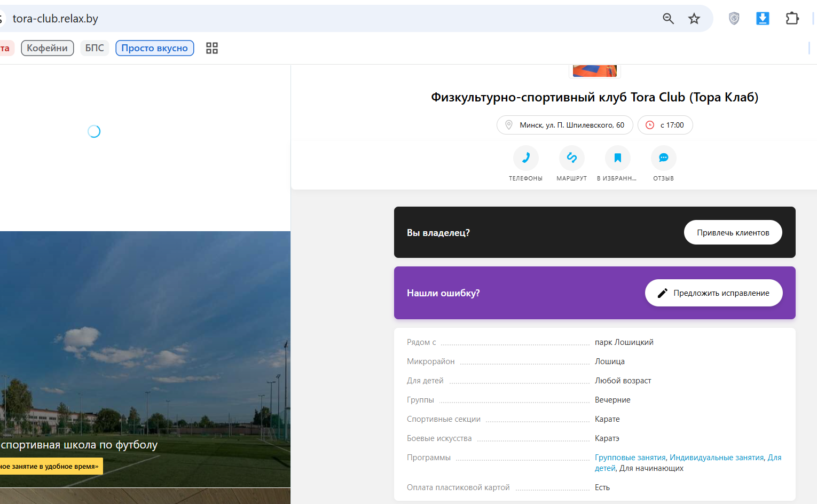817x504 pixels.
Task: Add club to favorites bookmark icon
Action: click(618, 158)
